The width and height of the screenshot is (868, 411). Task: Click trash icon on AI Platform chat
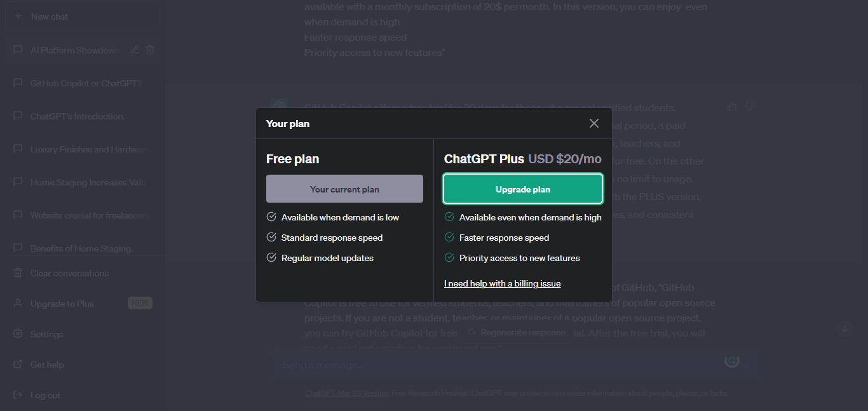pyautogui.click(x=150, y=50)
